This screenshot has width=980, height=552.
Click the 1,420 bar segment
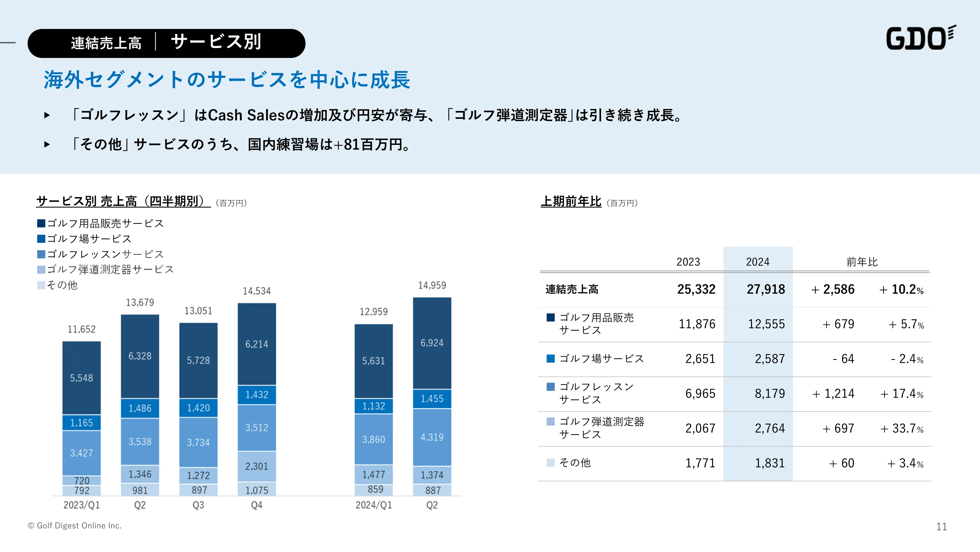tap(198, 408)
